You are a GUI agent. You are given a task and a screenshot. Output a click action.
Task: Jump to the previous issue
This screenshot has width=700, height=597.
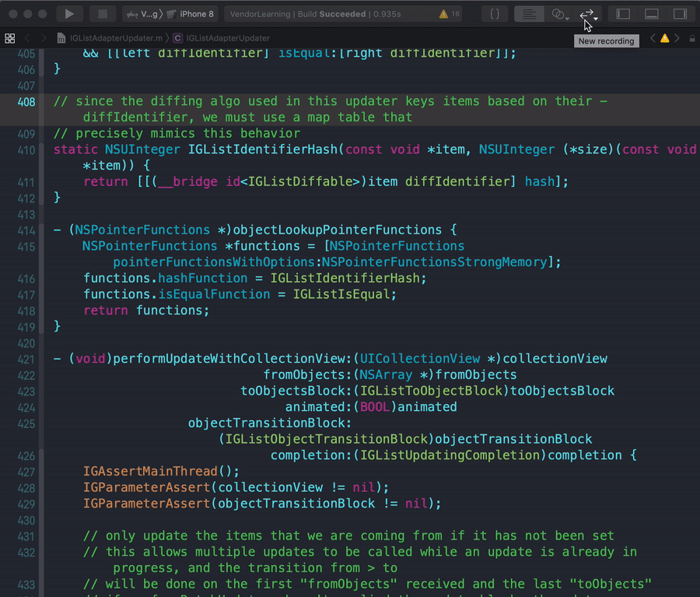coord(653,38)
